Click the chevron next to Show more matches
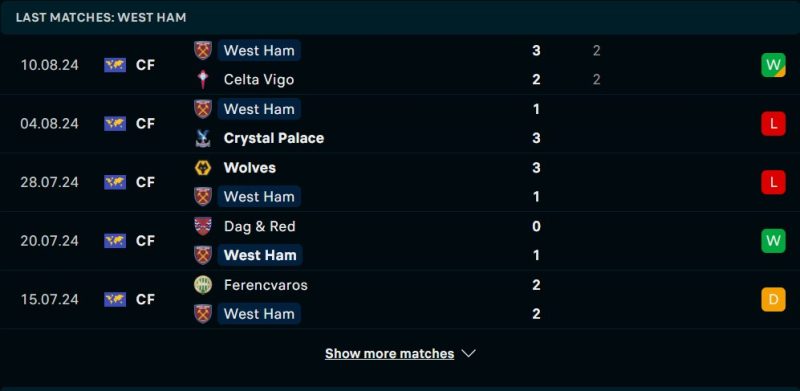This screenshot has width=800, height=391. click(468, 353)
